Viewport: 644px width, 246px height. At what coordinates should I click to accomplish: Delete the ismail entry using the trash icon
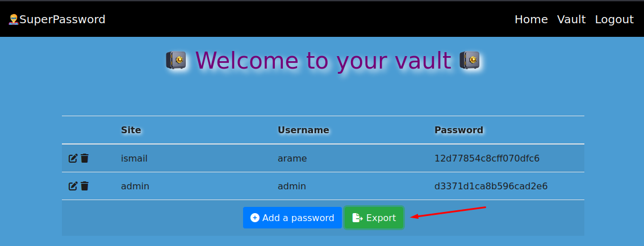coord(85,158)
